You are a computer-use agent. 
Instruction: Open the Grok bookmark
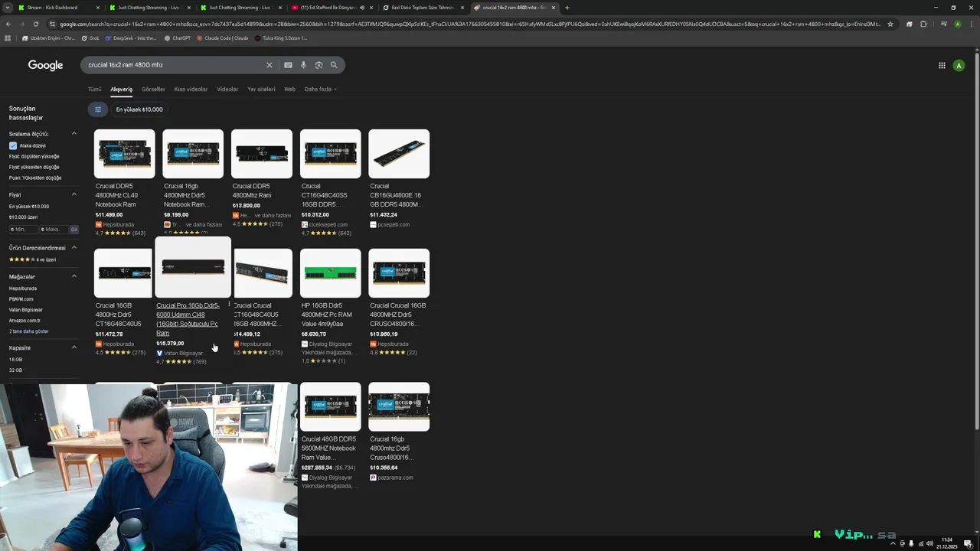pos(90,37)
